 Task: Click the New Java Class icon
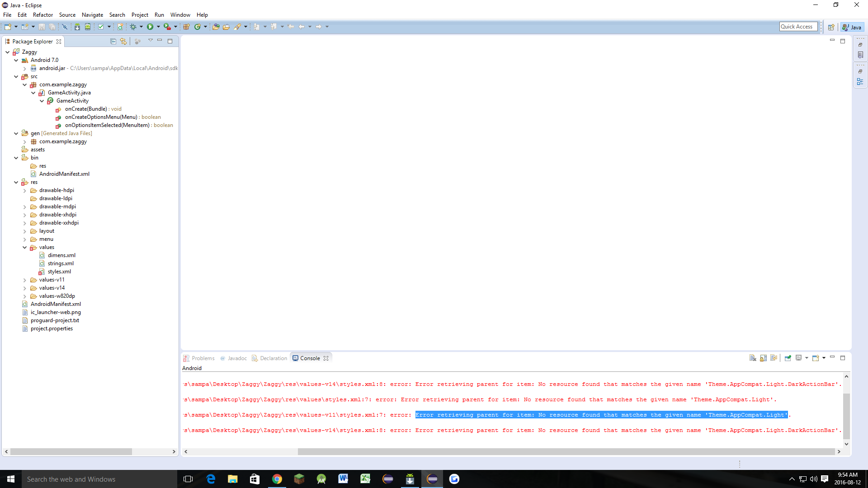tap(197, 27)
